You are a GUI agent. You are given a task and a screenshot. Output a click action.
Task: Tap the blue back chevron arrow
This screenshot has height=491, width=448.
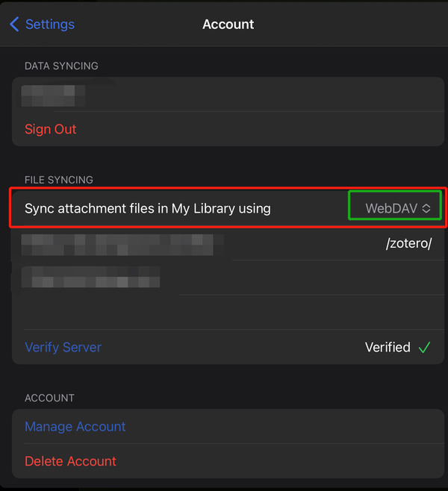tap(14, 24)
